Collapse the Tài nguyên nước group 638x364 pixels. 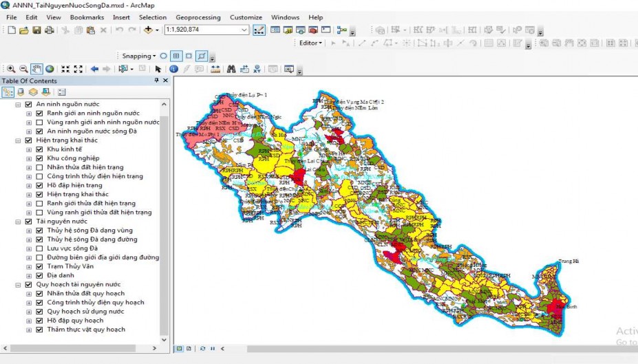[x=18, y=222]
